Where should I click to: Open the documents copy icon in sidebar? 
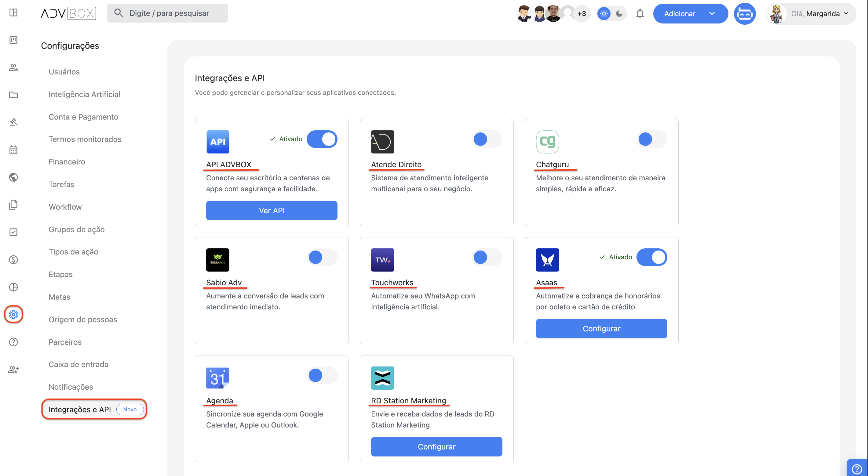13,205
